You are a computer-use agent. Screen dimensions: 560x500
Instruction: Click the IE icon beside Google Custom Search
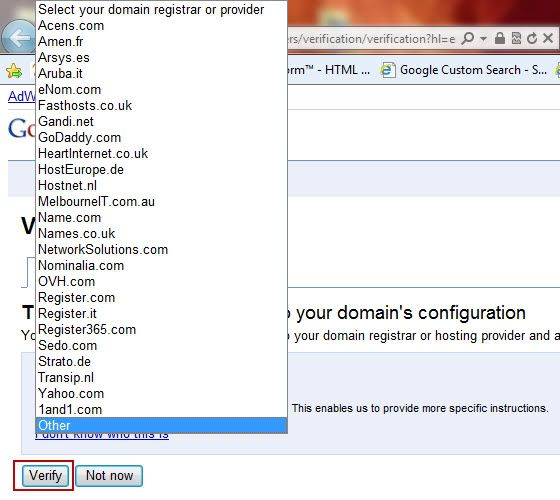[x=387, y=70]
